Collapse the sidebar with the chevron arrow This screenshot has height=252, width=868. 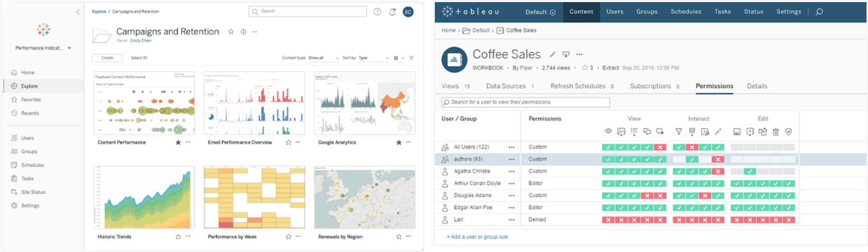click(78, 12)
